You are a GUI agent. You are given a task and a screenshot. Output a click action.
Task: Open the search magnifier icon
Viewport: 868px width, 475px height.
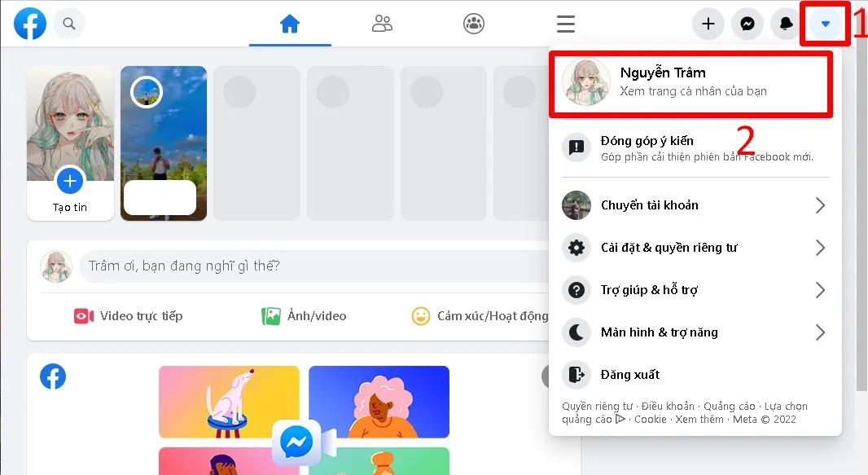(69, 24)
